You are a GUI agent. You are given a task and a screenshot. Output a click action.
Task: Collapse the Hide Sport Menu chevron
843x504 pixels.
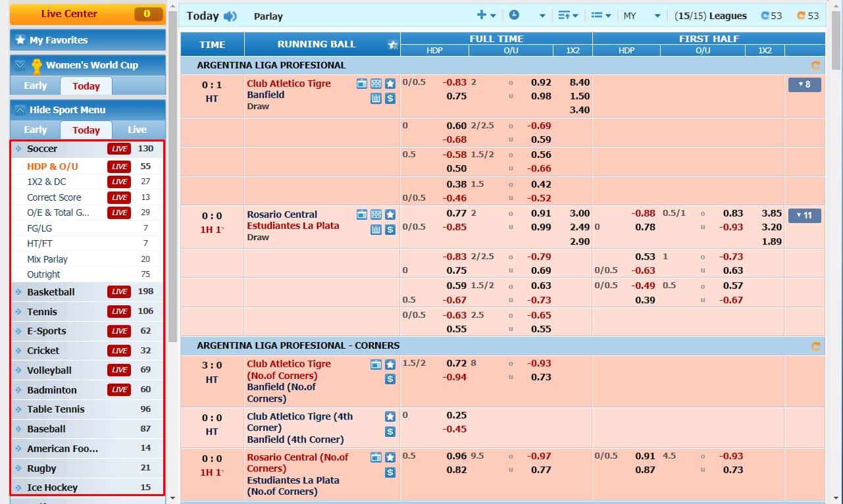[x=20, y=110]
